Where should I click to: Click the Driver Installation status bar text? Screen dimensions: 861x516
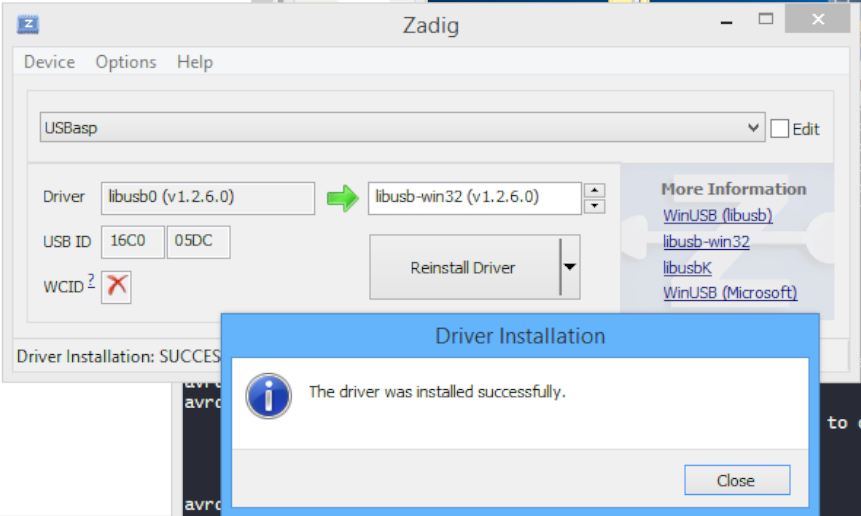118,356
